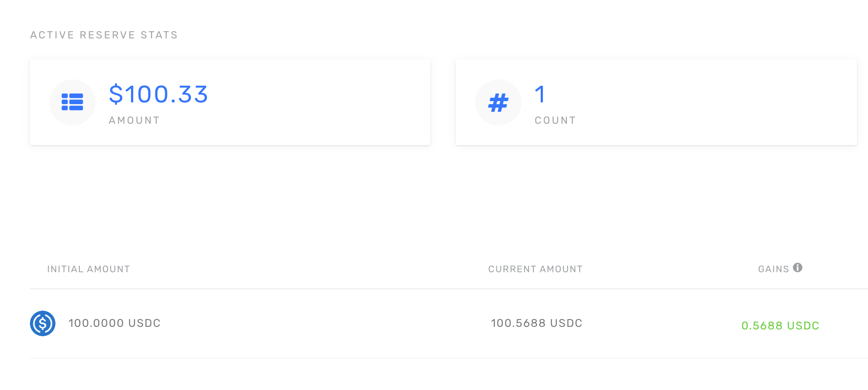Select the 100.0000 USDC initial amount

[114, 323]
